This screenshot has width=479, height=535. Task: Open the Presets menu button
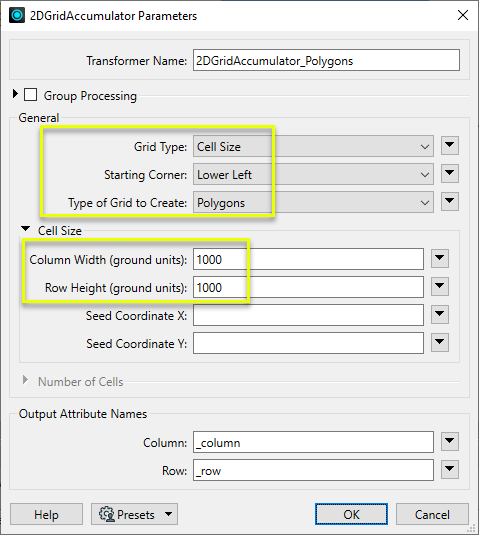pos(134,514)
